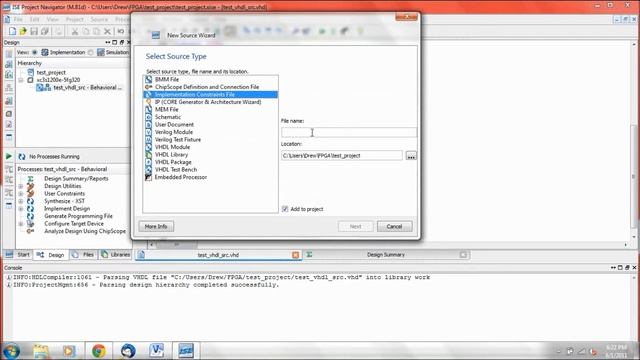Click the VHDL Library icon in wizard list
Viewport: 640px width, 360px height.
coord(149,155)
